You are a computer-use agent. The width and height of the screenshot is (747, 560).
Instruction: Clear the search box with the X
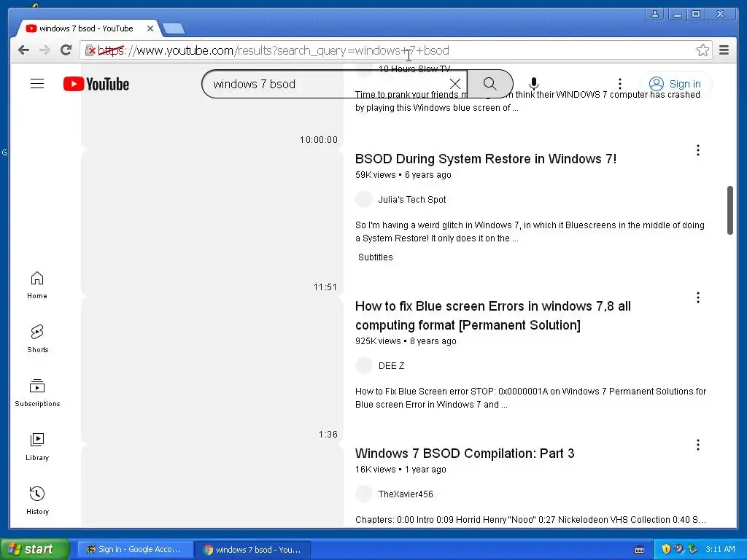(x=455, y=85)
